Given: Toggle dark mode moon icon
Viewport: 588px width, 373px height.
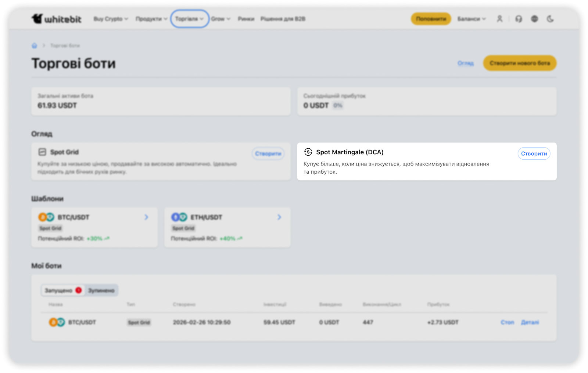Looking at the screenshot, I should 550,19.
